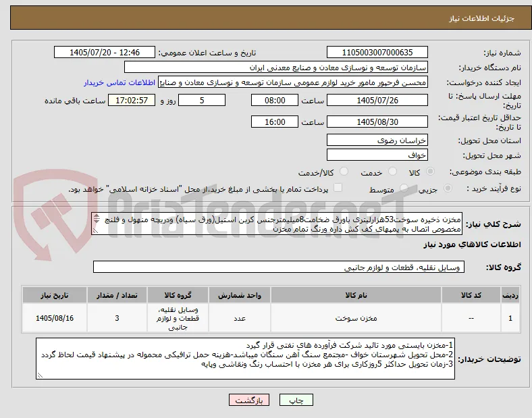
Task: Select the متوسط purchase type radio
Action: (x=404, y=188)
